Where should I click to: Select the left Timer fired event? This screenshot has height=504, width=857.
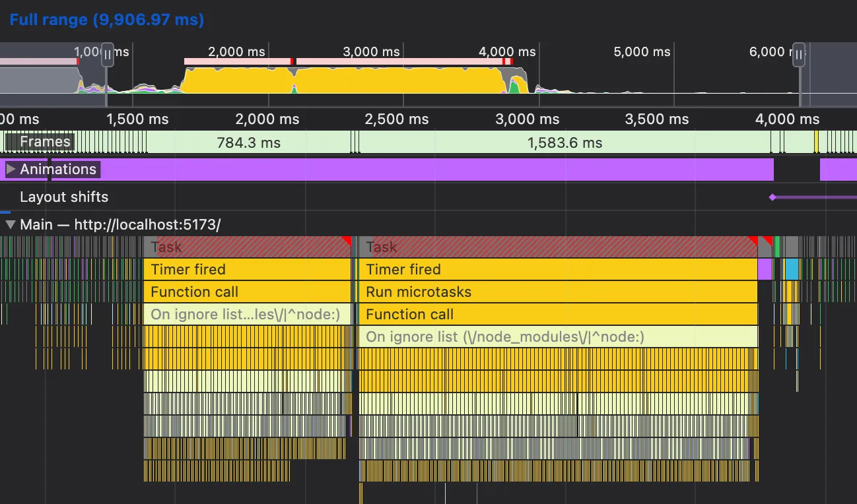click(x=247, y=270)
